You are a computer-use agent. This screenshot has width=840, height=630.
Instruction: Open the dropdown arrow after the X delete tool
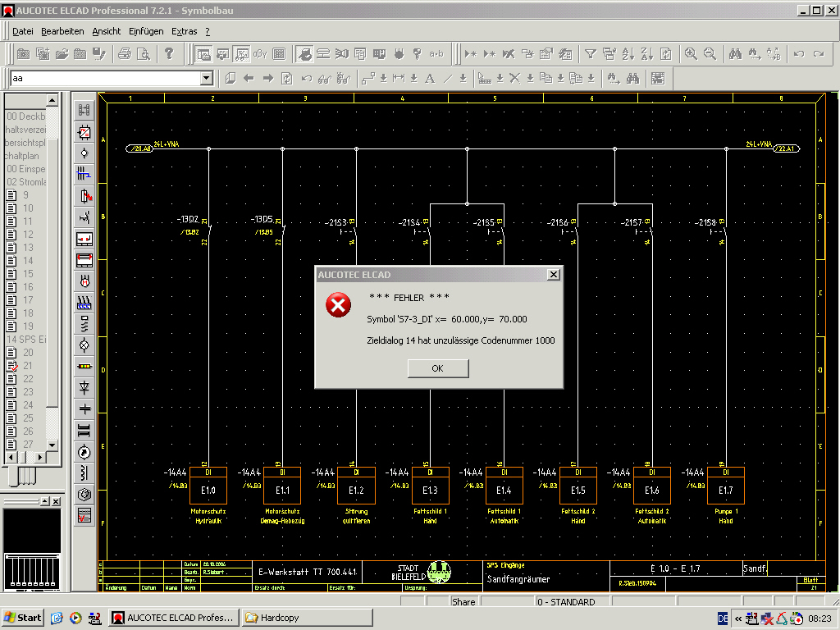[530, 79]
